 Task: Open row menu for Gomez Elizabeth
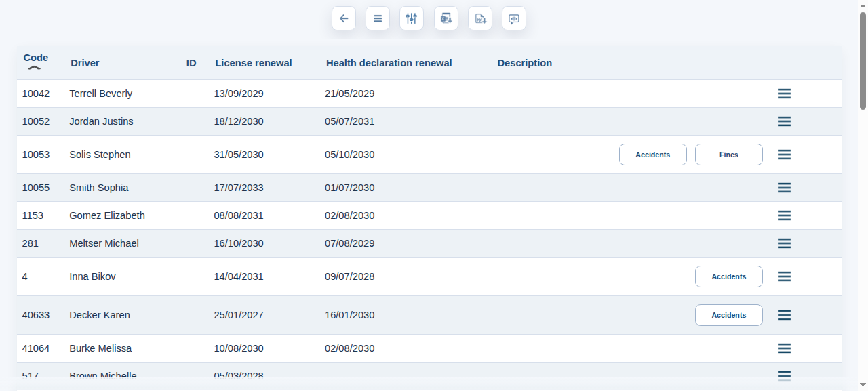785,215
